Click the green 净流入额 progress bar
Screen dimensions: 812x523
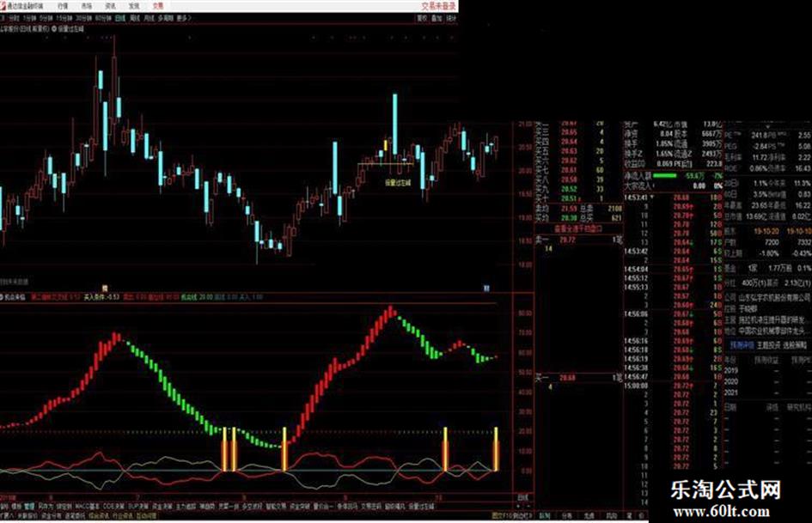[x=665, y=175]
